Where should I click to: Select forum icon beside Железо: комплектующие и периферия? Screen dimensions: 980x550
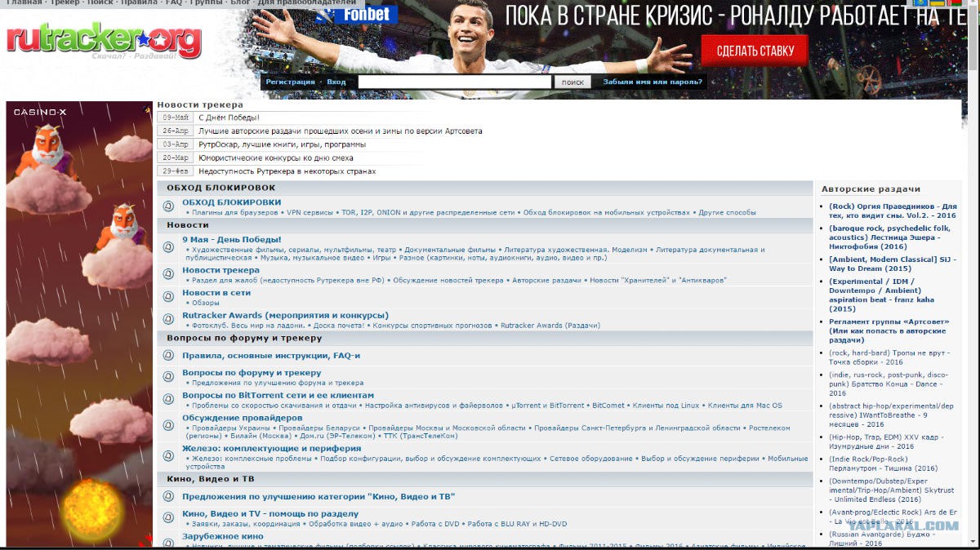click(x=169, y=456)
